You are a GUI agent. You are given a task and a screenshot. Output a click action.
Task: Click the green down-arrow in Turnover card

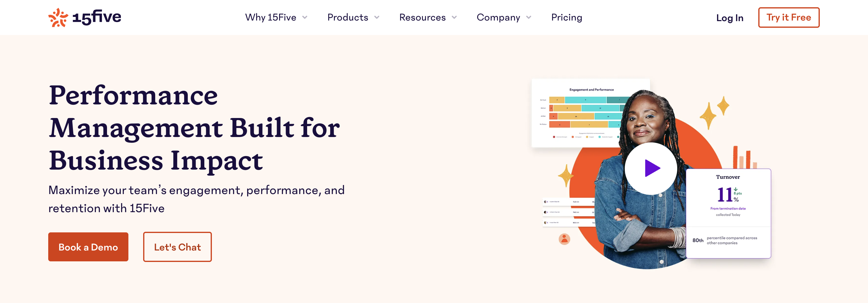[736, 189]
